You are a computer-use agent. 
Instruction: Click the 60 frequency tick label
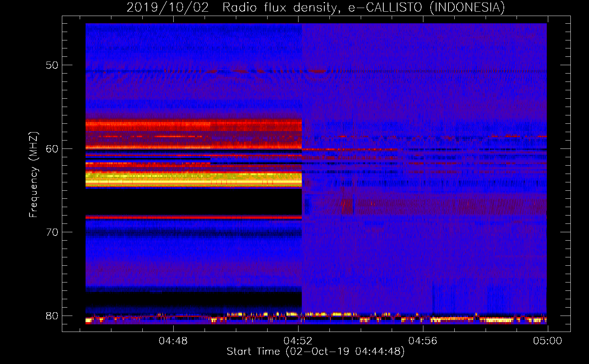tap(52, 149)
